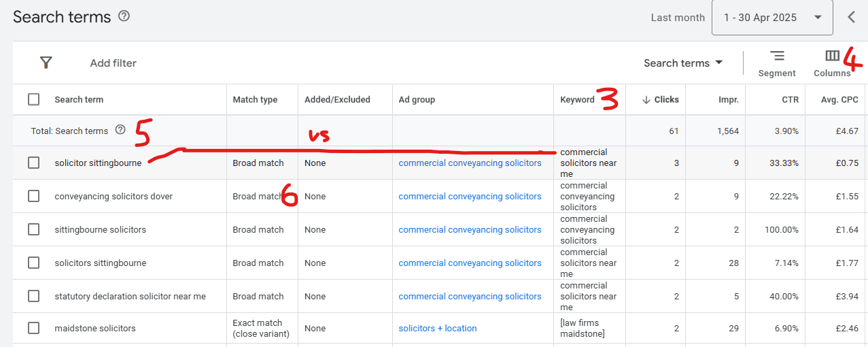868x347 pixels.
Task: Click the £3.94 Avg. CPC value
Action: [846, 296]
